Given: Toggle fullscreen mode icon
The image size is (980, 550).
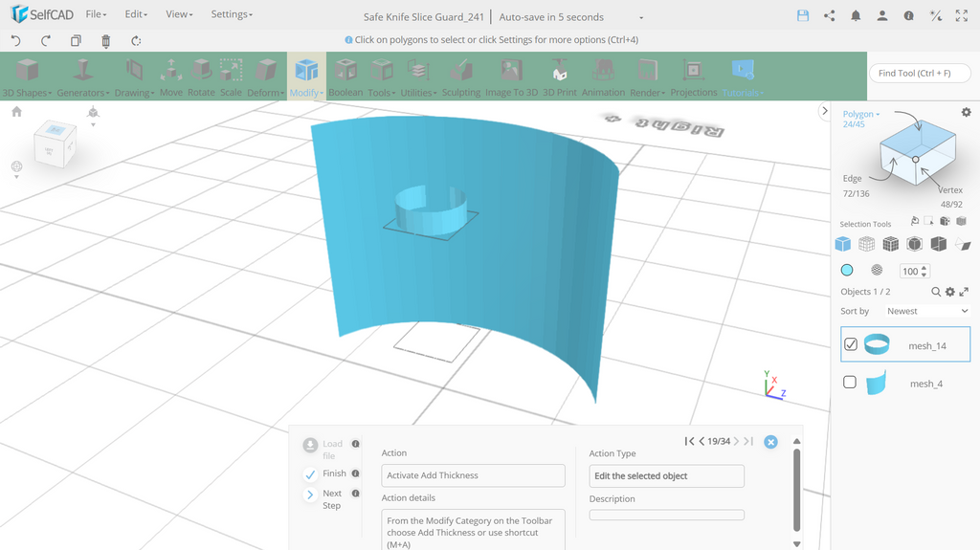Looking at the screenshot, I should click(961, 15).
